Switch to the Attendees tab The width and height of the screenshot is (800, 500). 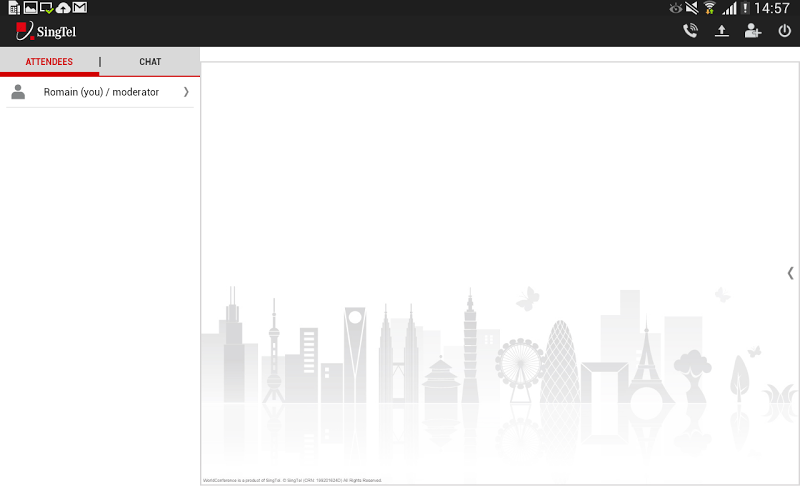point(49,62)
